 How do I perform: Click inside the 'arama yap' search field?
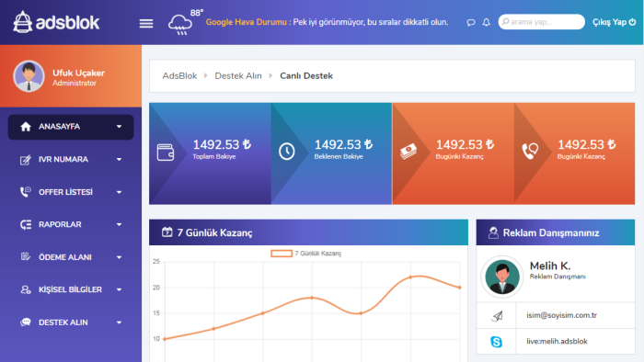click(541, 22)
